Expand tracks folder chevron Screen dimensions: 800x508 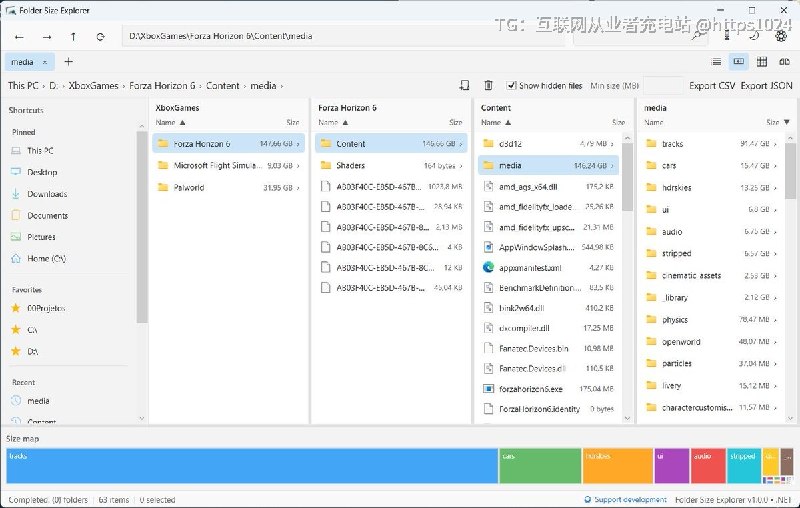775,144
